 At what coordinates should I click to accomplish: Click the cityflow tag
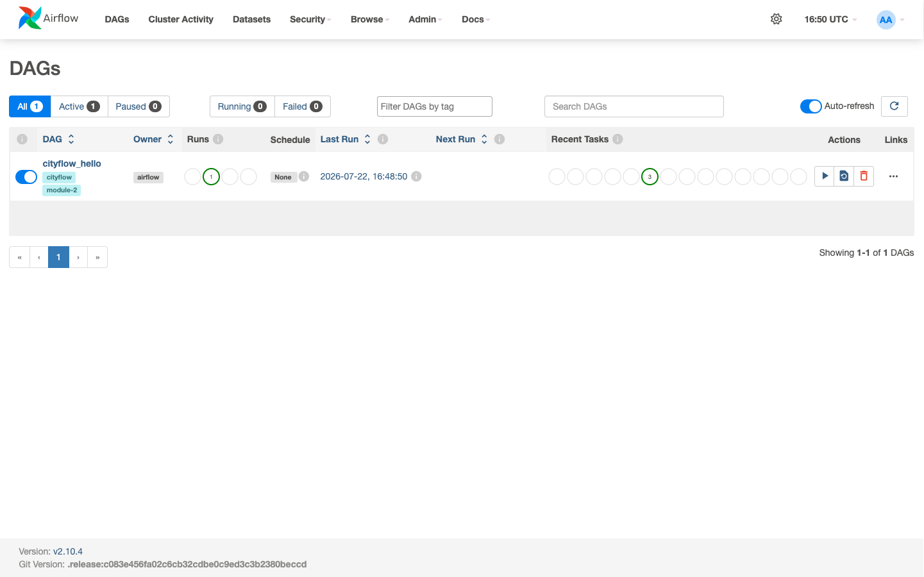59,177
